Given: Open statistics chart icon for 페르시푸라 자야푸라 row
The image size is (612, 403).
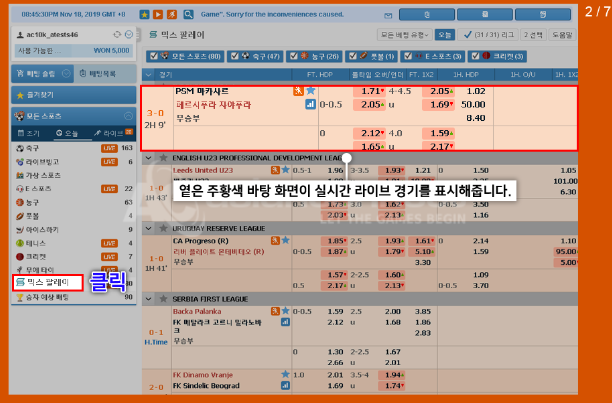Looking at the screenshot, I should pos(310,104).
